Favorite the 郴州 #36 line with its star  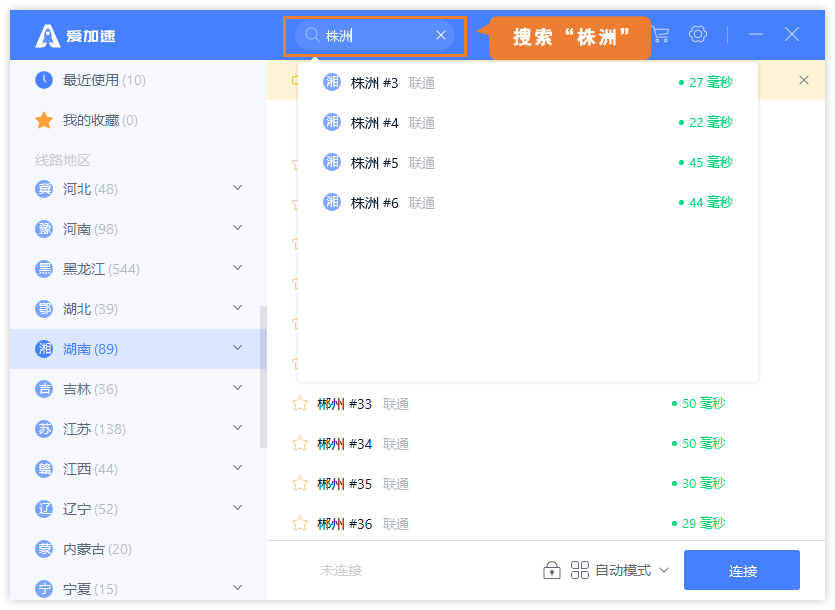point(299,524)
